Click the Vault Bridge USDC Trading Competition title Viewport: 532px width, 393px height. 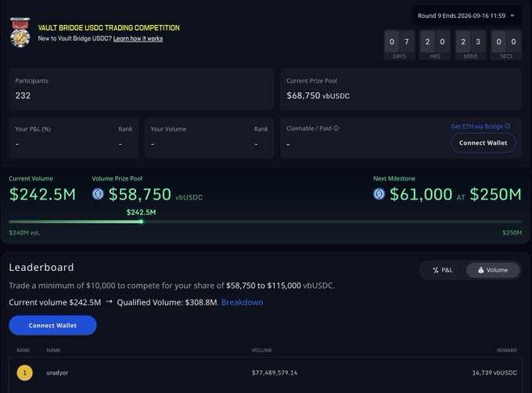point(109,28)
